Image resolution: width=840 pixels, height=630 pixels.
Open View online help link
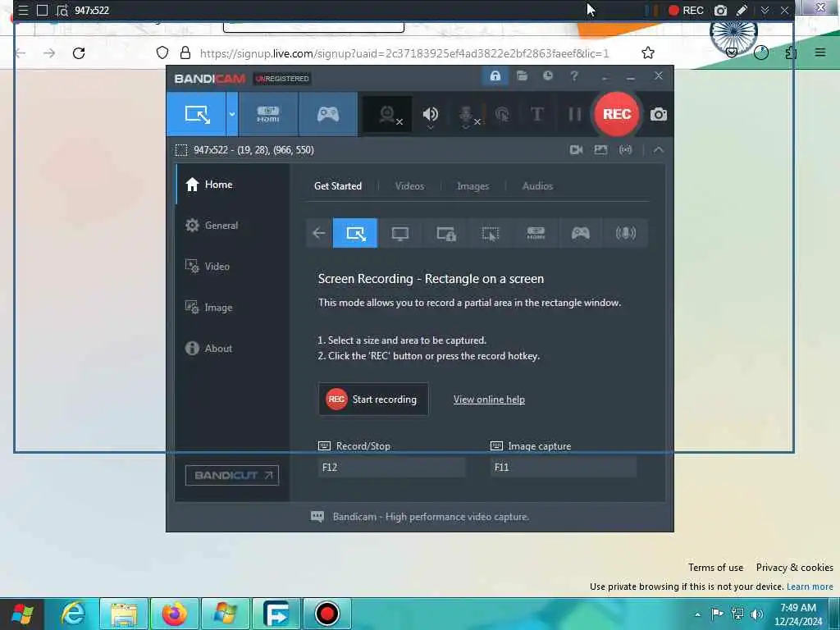[x=489, y=399]
